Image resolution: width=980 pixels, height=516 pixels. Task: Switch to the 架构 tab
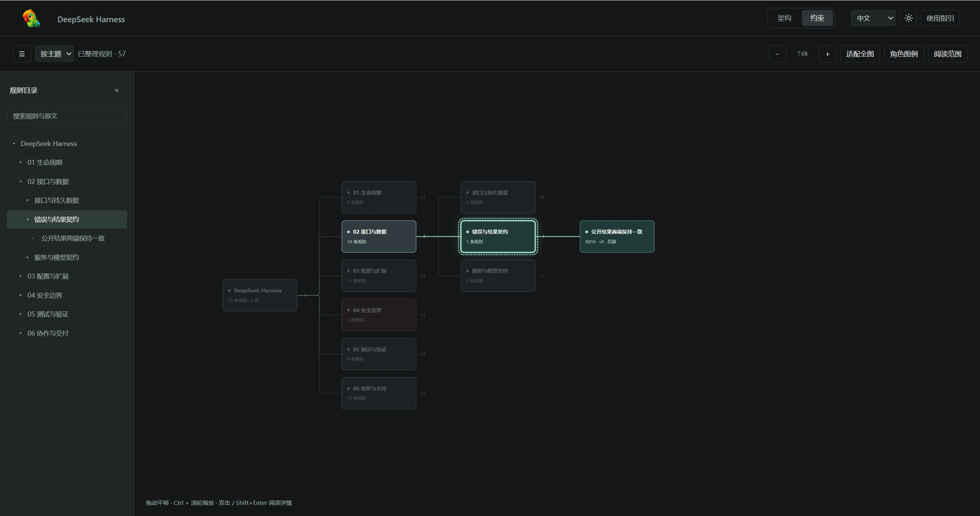pos(784,18)
